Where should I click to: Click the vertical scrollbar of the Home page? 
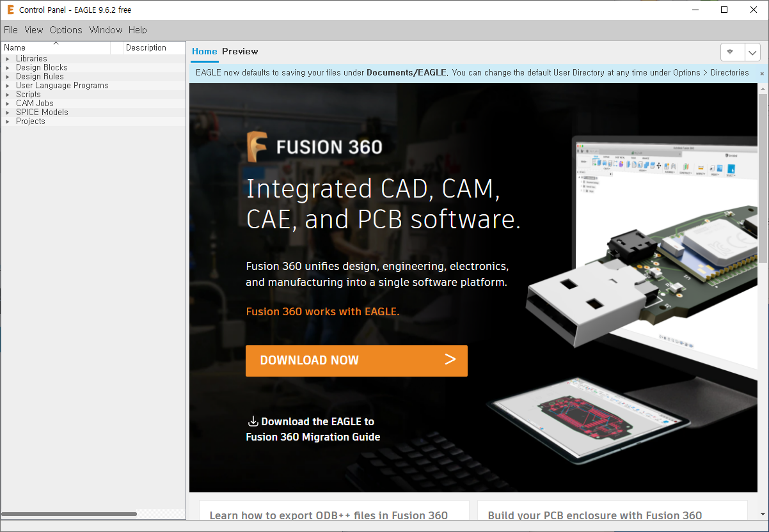click(x=763, y=177)
